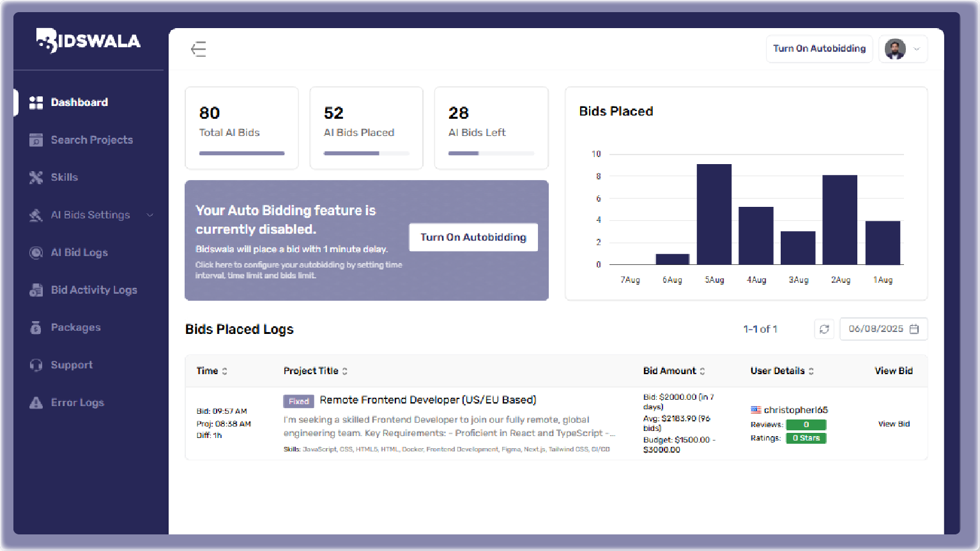Select the Skills icon in the sidebar
Viewport: 980px width, 551px height.
pyautogui.click(x=36, y=177)
